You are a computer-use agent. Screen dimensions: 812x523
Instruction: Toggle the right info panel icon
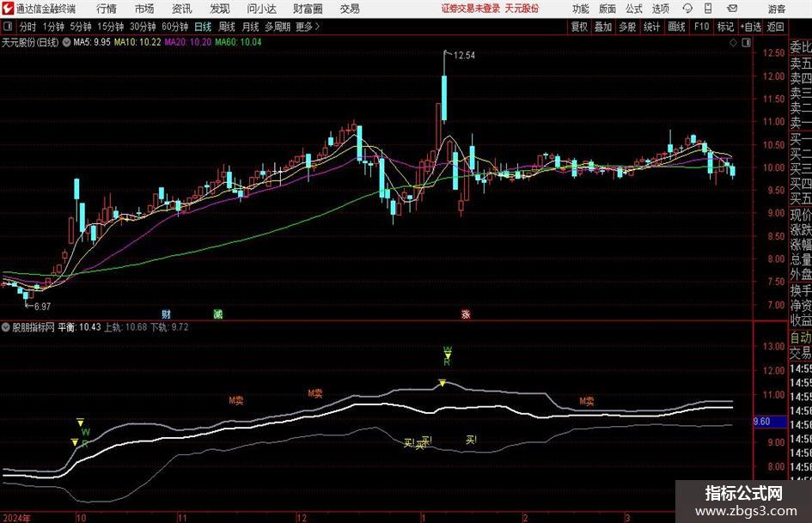(746, 43)
